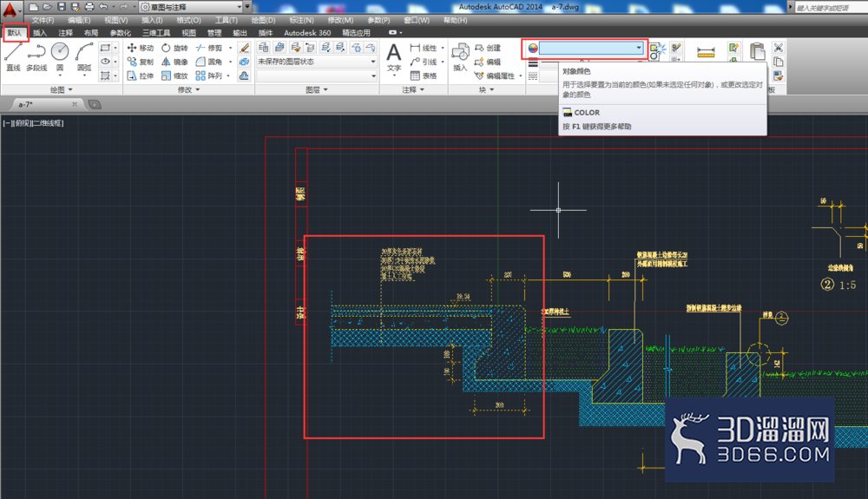Click the Cut scissors icon
The width and height of the screenshot is (868, 499).
[779, 48]
